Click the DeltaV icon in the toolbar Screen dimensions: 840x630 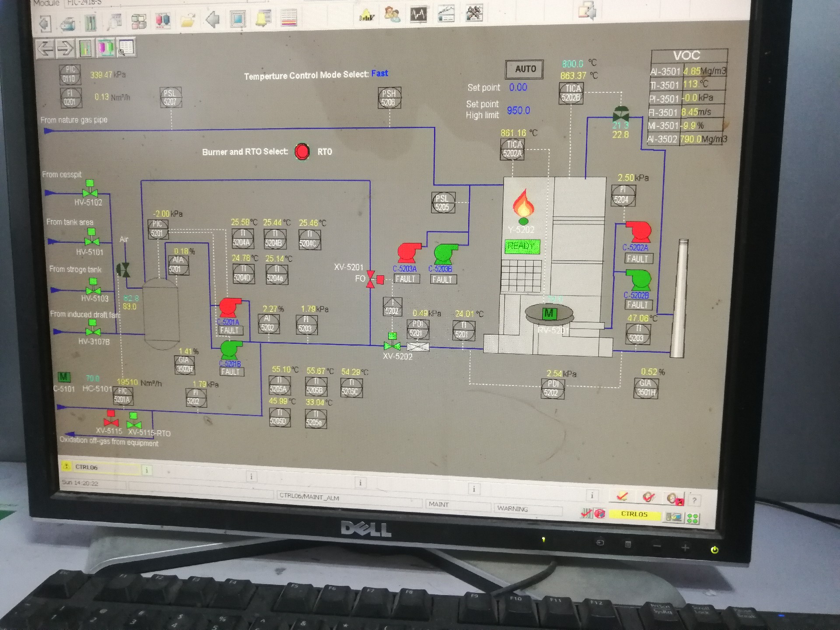click(x=367, y=15)
